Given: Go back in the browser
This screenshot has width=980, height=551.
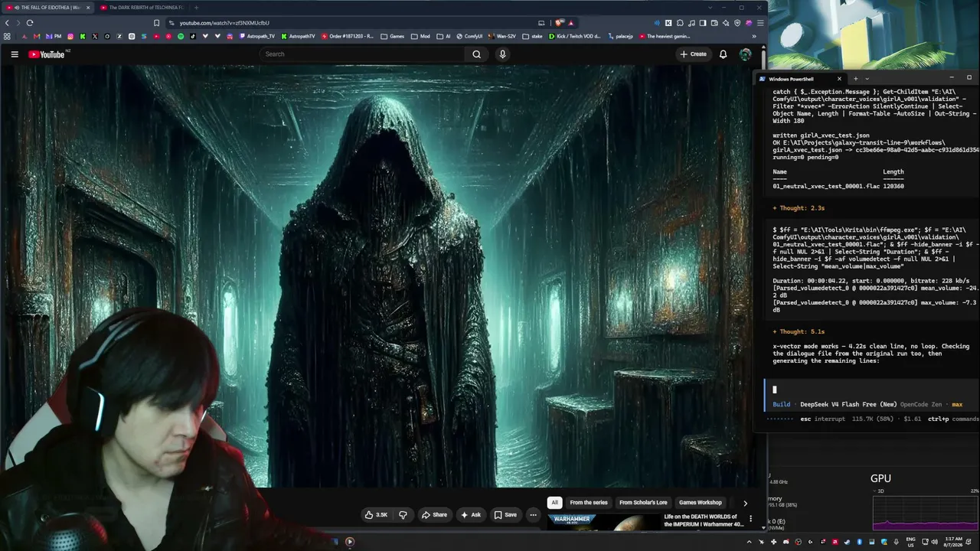Looking at the screenshot, I should tap(7, 23).
